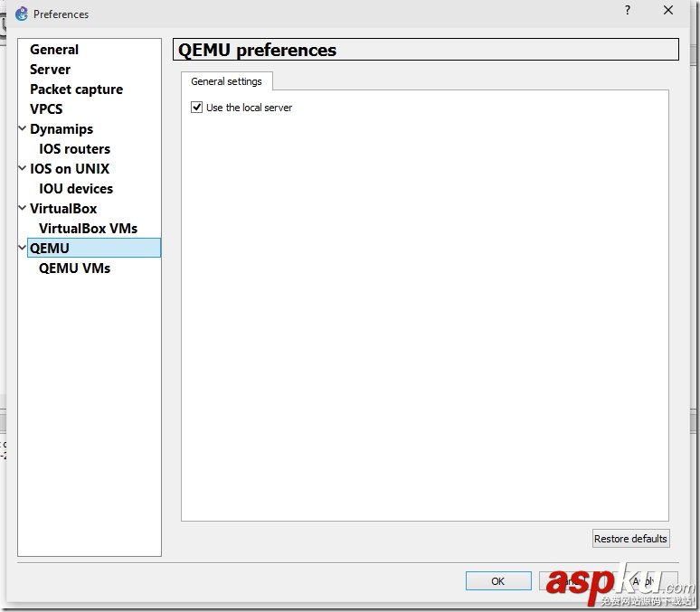
Task: Uncheck Use the local server
Action: (x=196, y=108)
